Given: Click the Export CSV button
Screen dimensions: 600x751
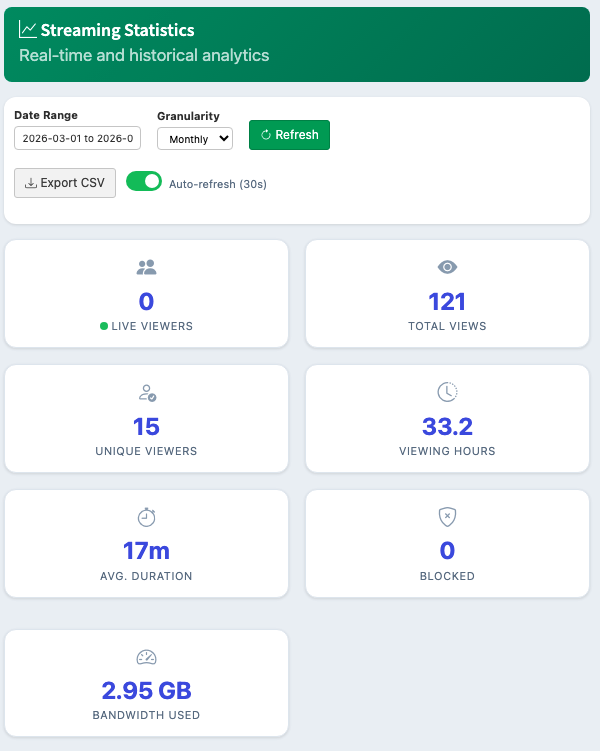Looking at the screenshot, I should point(65,183).
